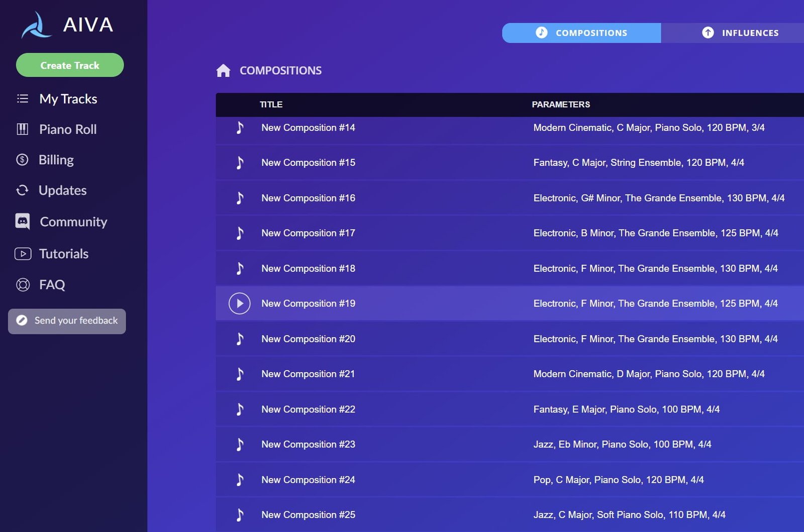The height and width of the screenshot is (532, 804).
Task: Select the New Composition #22 title
Action: [308, 409]
